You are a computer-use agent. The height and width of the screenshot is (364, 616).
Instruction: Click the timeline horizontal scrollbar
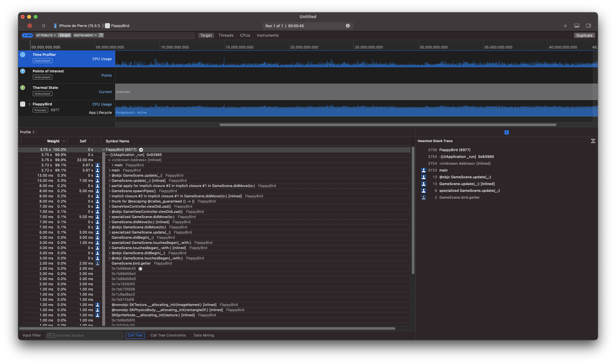[x=388, y=125]
